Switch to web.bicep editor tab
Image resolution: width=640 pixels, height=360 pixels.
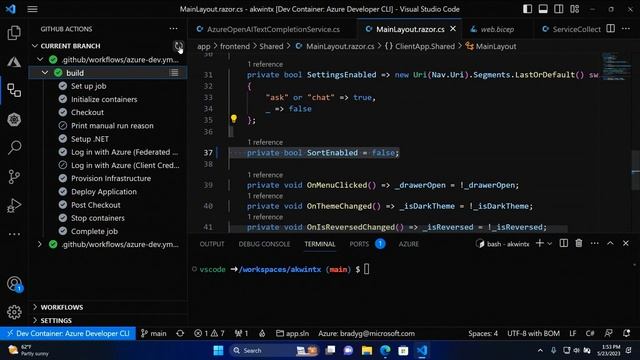pos(497,29)
